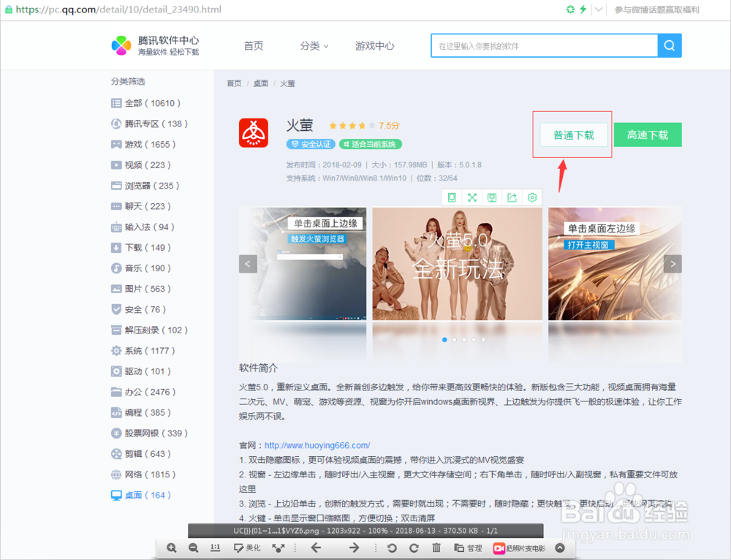
Task: Select 下载 (149) category
Action: 141,248
